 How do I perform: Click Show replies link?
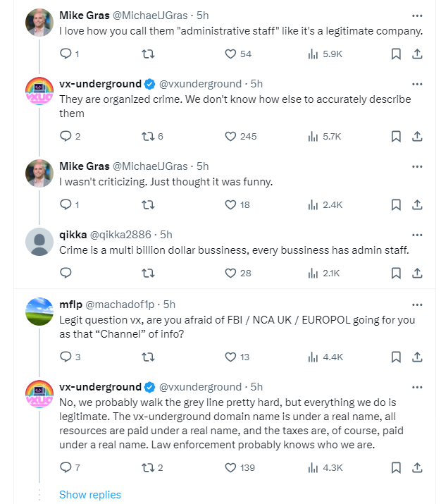click(90, 494)
